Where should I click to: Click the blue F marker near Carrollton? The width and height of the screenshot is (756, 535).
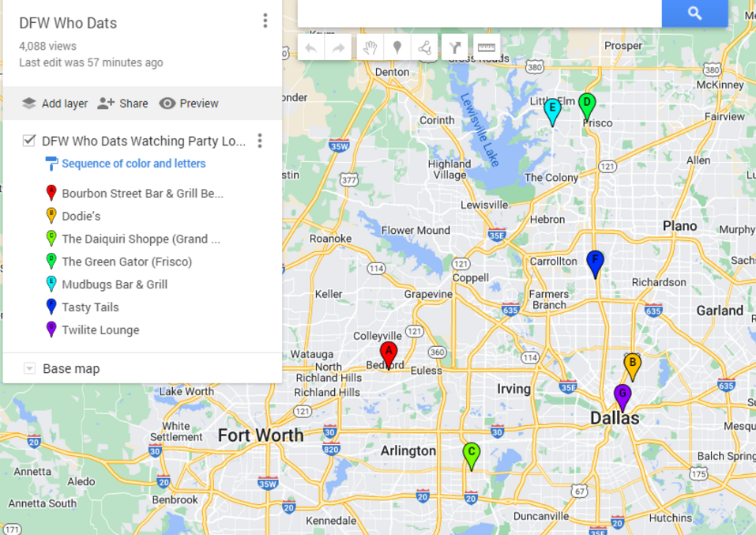[595, 263]
